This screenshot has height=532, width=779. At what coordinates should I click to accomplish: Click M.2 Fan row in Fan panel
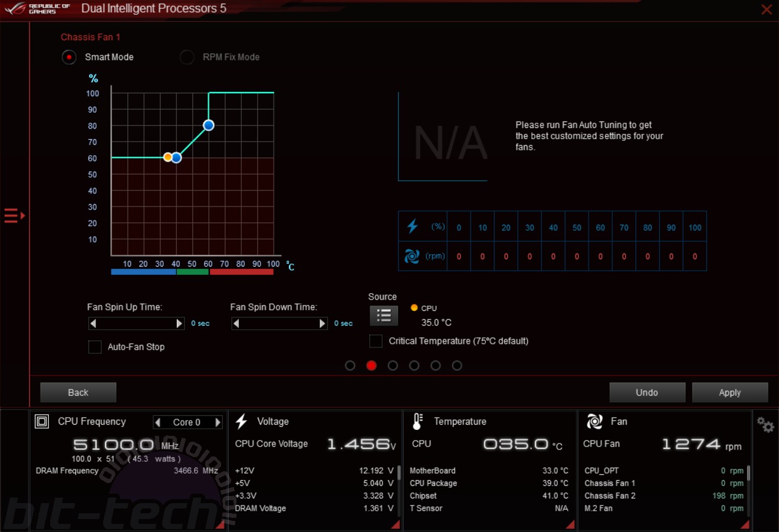[664, 508]
